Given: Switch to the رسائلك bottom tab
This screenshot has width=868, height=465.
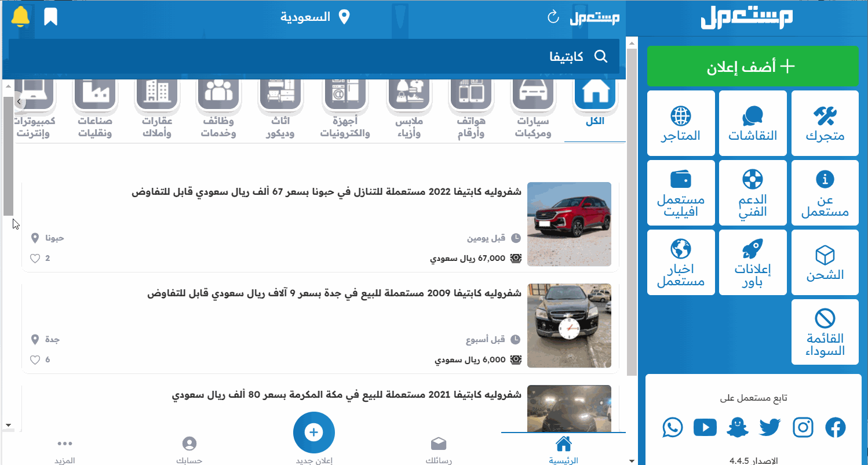Looking at the screenshot, I should pos(439,449).
